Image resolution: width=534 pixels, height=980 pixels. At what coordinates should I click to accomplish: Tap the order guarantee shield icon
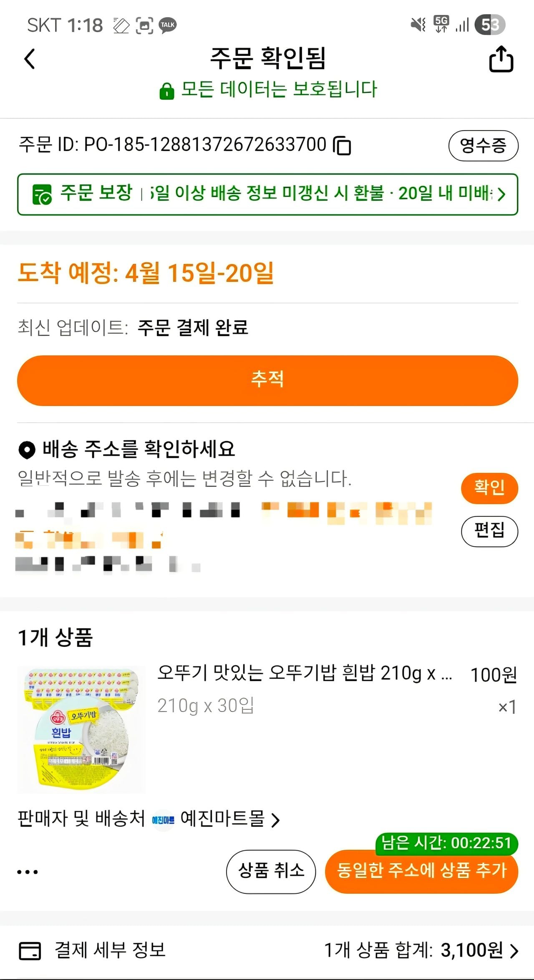coord(42,194)
